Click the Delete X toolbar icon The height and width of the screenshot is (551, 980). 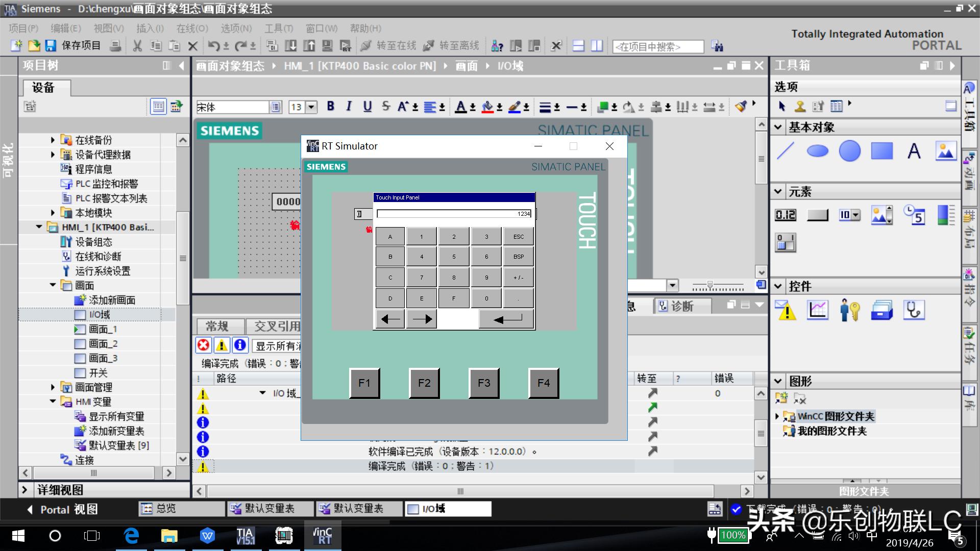[192, 46]
